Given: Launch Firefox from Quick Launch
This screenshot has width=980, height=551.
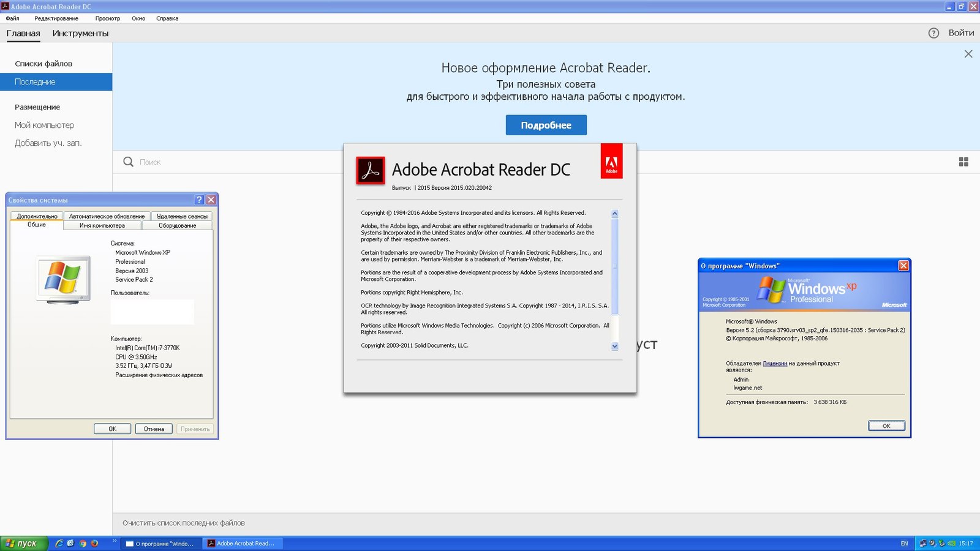Looking at the screenshot, I should tap(94, 543).
